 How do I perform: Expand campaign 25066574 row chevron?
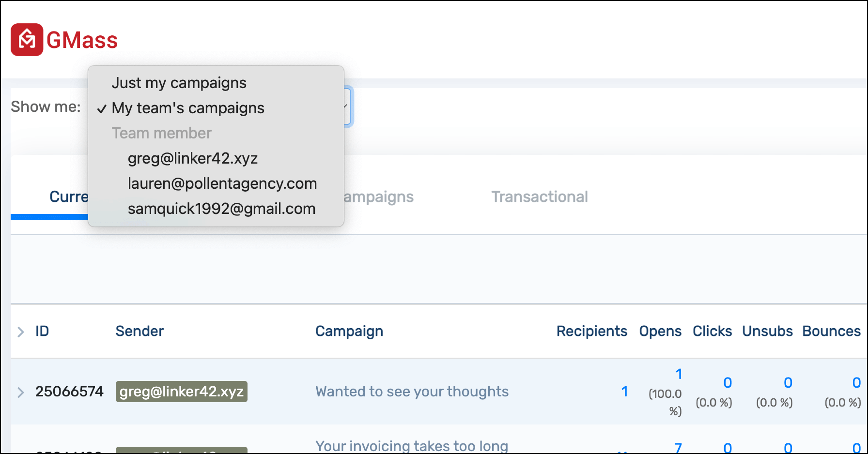(x=20, y=392)
